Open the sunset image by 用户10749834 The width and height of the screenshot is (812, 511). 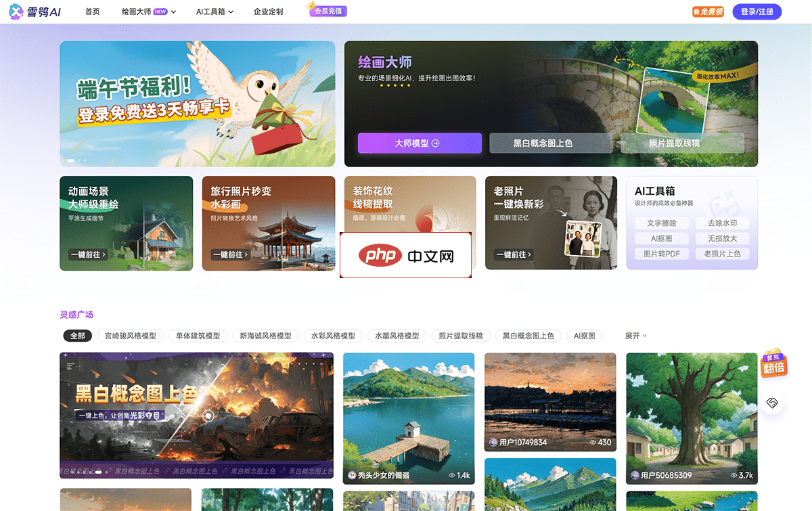(550, 402)
